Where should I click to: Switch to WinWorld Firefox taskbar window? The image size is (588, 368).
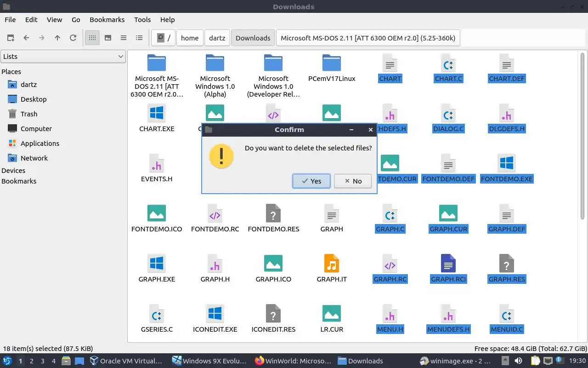click(293, 361)
